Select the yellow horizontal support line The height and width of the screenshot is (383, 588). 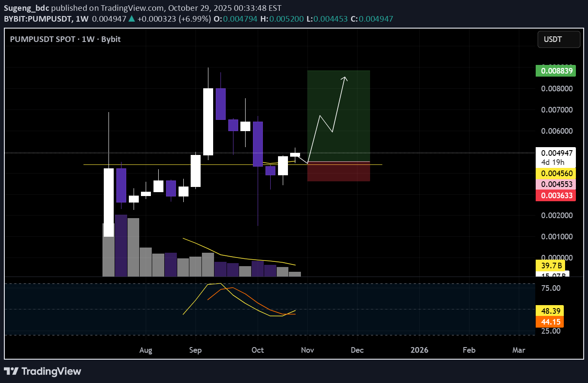(173, 165)
